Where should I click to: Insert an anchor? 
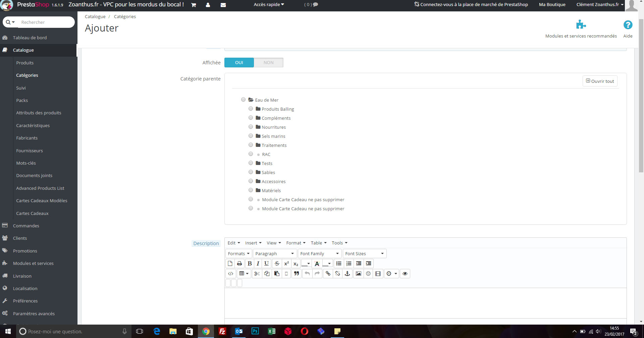pyautogui.click(x=347, y=274)
